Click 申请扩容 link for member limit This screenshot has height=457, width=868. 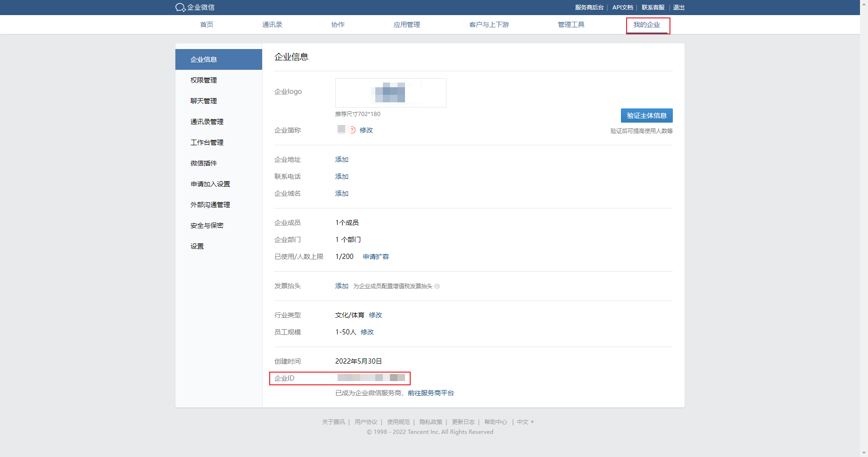pyautogui.click(x=376, y=257)
